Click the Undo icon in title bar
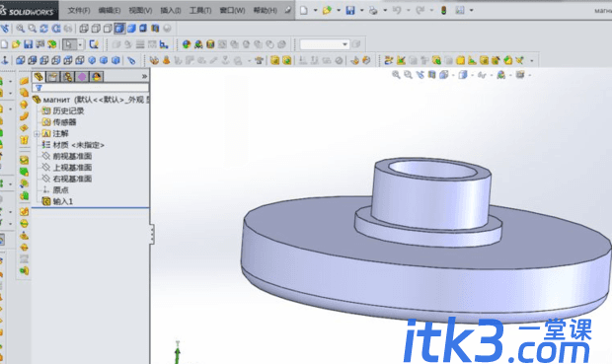Viewport: 612px width, 364px height. 397,11
